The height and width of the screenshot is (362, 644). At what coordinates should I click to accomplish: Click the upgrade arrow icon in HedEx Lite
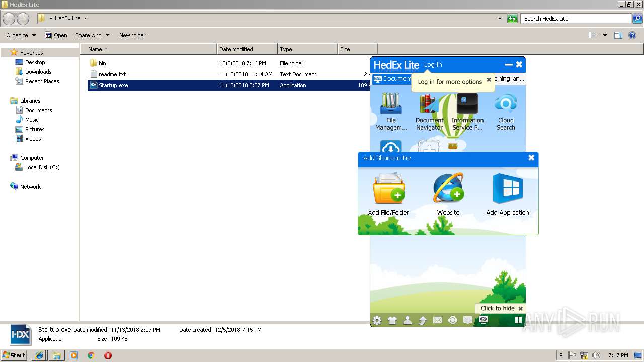click(x=423, y=320)
